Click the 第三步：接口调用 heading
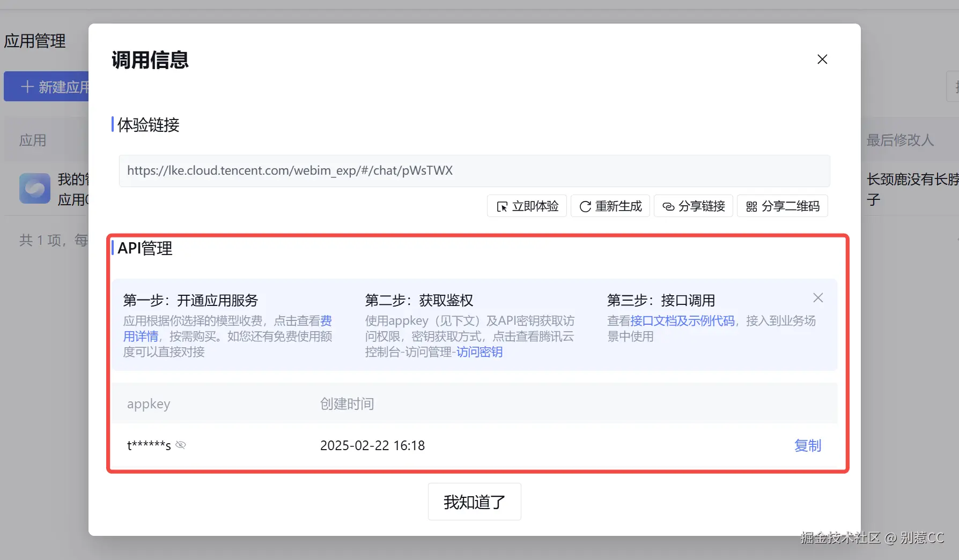This screenshot has height=560, width=959. (661, 300)
